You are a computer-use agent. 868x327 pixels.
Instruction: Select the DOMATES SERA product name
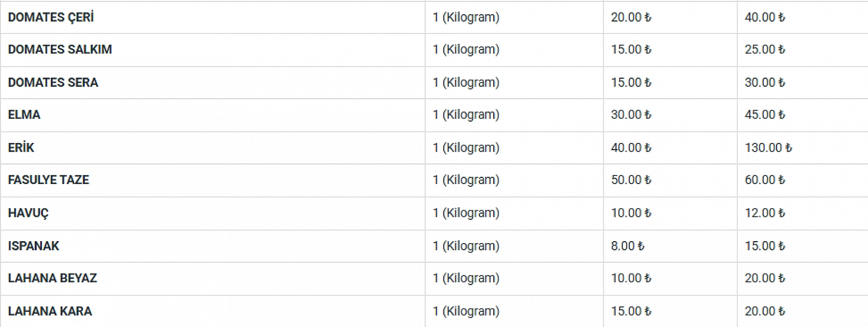(53, 82)
